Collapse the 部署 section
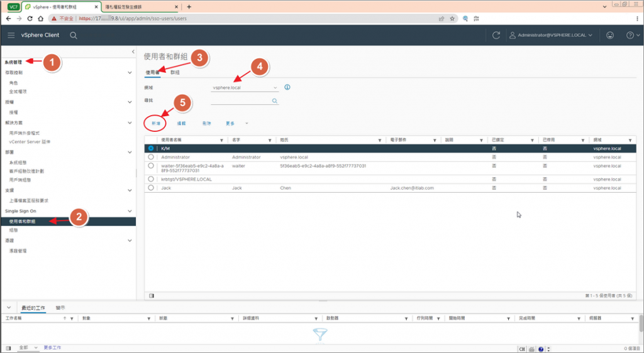The width and height of the screenshot is (644, 353). click(130, 152)
